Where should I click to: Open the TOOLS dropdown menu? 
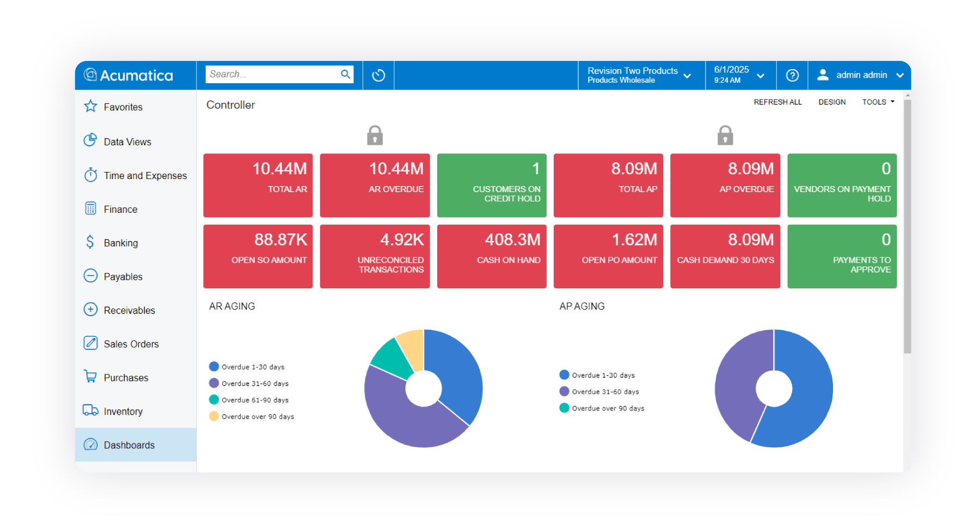pos(878,102)
